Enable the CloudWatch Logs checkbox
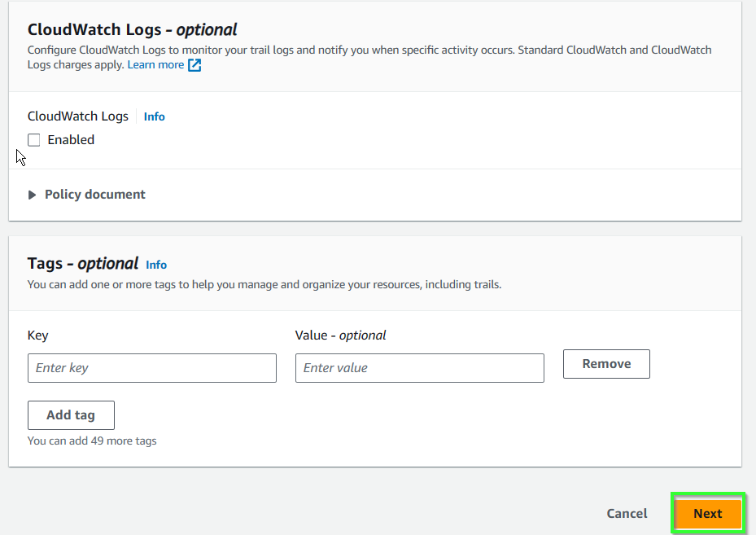The height and width of the screenshot is (535, 756). [33, 140]
